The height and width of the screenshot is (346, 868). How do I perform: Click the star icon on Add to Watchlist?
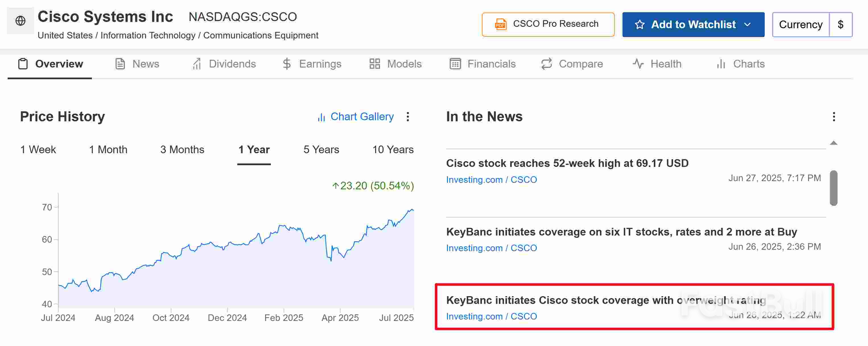tap(639, 24)
